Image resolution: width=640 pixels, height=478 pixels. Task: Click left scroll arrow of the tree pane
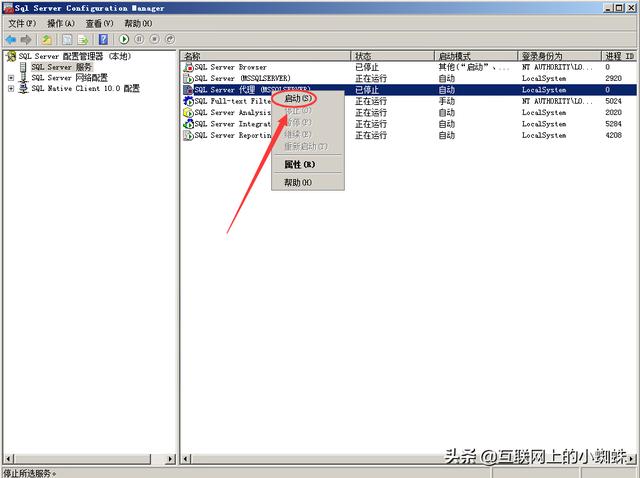coord(8,459)
